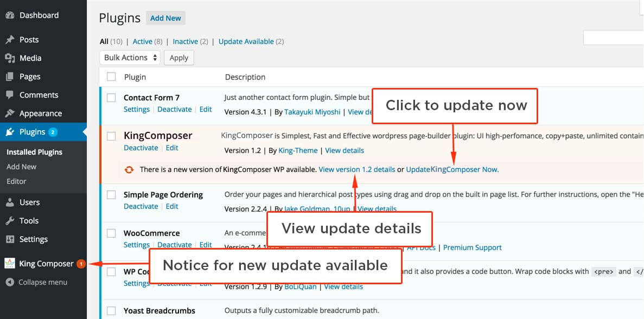Select the KingComposer plugin checkbox
Screen dimensions: 644x319
pyautogui.click(x=111, y=136)
